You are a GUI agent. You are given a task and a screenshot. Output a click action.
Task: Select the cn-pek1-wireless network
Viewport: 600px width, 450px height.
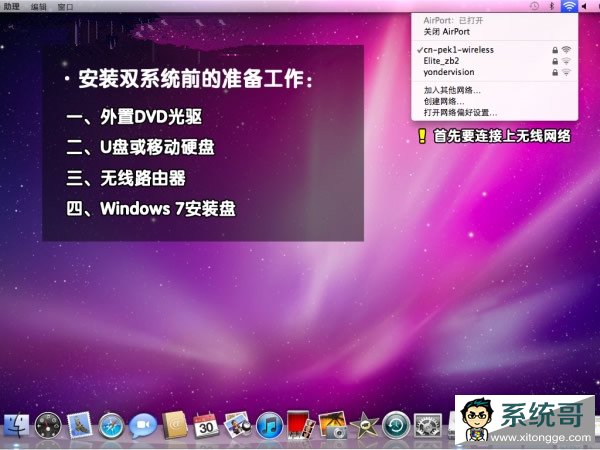(494, 50)
